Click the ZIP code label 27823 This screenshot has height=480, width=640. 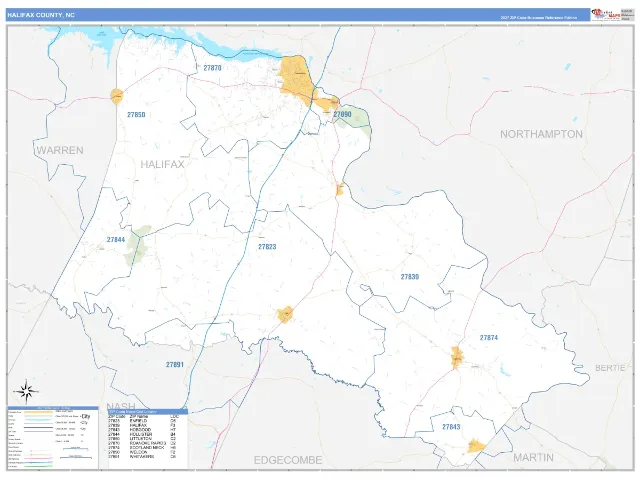[x=267, y=247]
